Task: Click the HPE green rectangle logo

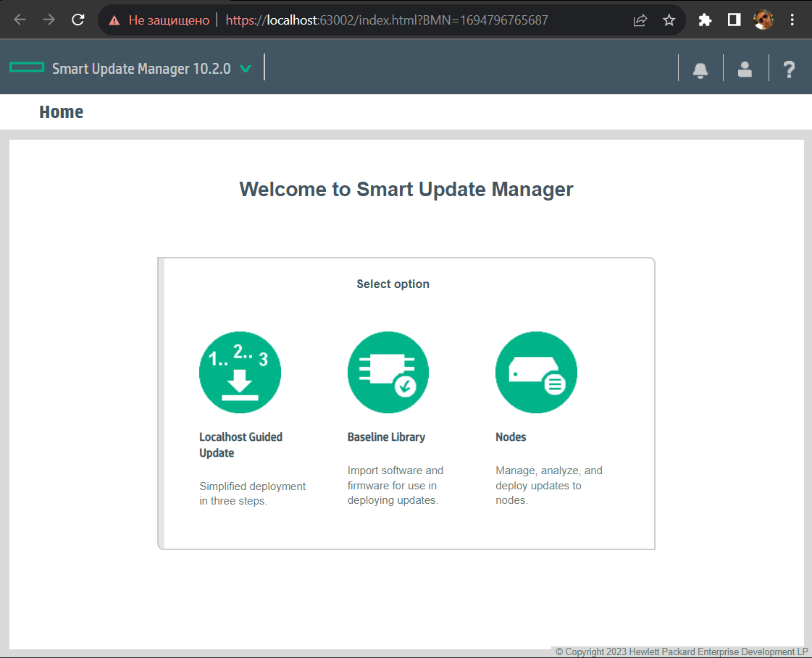Action: (27, 68)
